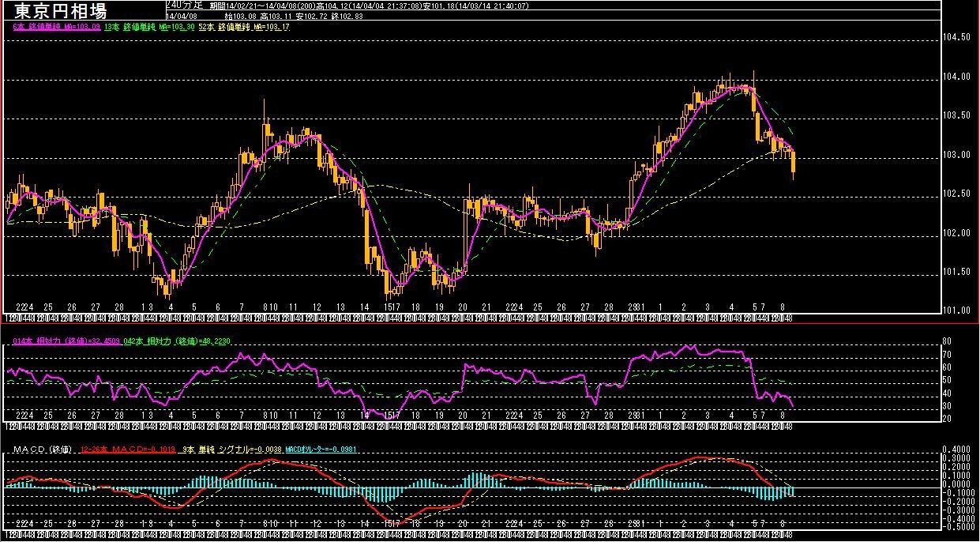Click the 103.00 price axis label
The height and width of the screenshot is (542, 980).
pos(958,155)
